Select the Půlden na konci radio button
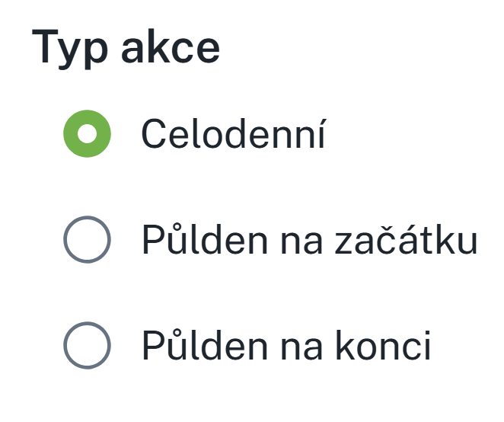Image resolution: width=504 pixels, height=422 pixels. pyautogui.click(x=88, y=346)
